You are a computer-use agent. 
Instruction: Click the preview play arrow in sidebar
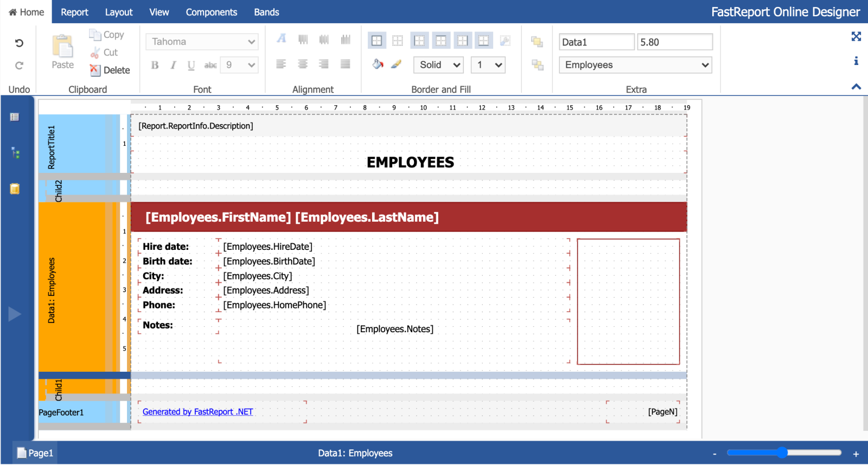click(x=15, y=314)
